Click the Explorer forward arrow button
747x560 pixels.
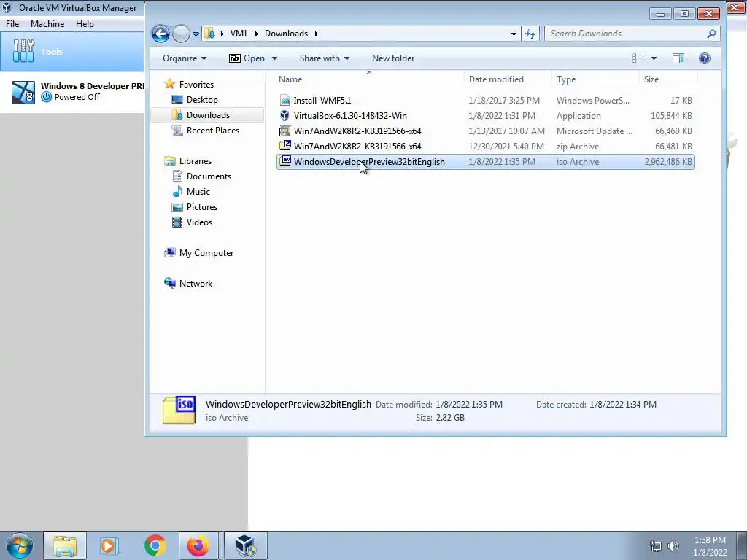(181, 34)
